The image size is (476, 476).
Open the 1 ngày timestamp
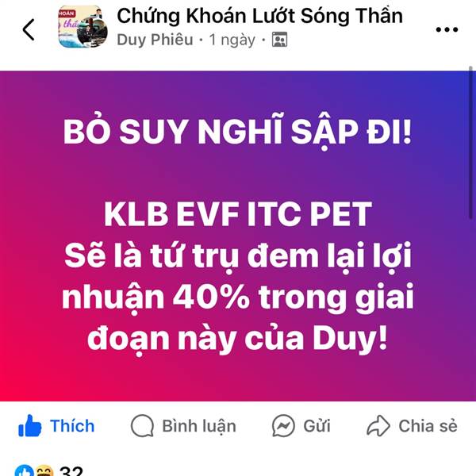232,40
